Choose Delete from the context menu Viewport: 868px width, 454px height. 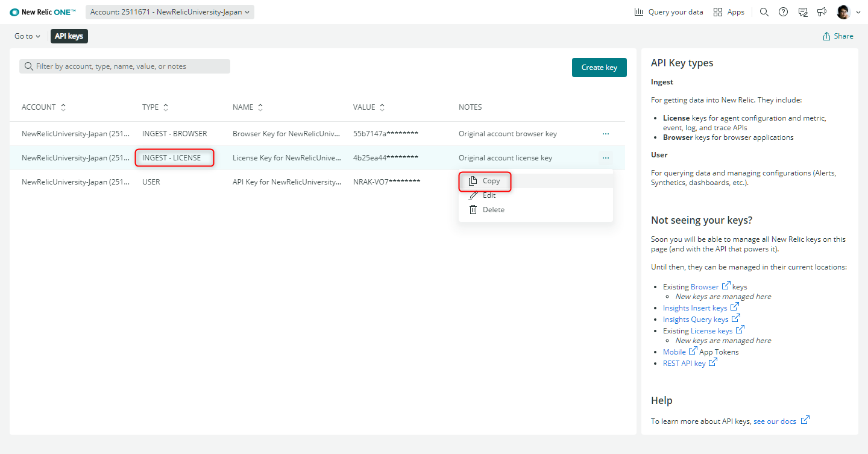coord(536,210)
